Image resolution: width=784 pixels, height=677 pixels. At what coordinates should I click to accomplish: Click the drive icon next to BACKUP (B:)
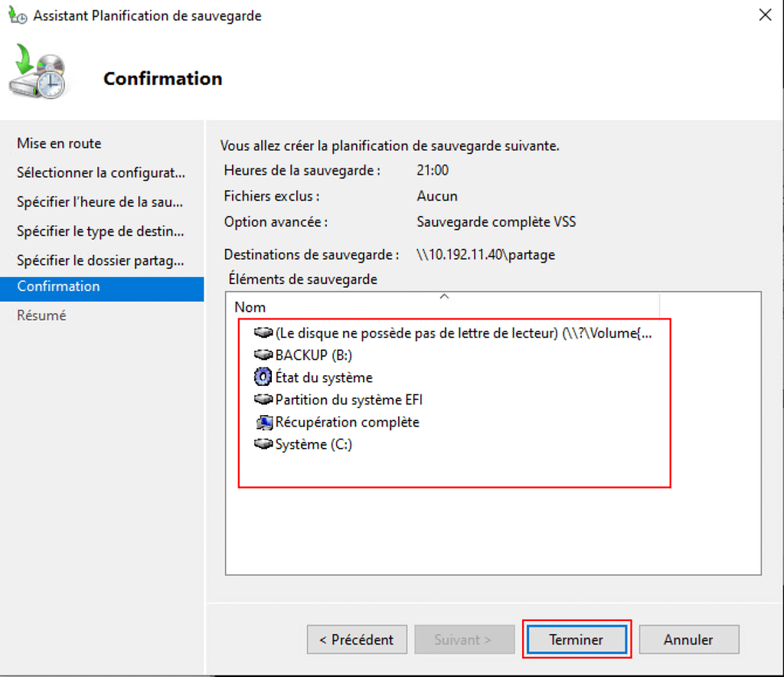pyautogui.click(x=263, y=355)
